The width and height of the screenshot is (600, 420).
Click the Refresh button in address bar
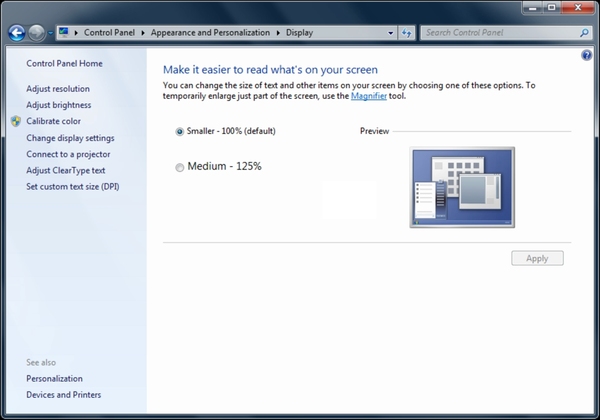[x=406, y=33]
